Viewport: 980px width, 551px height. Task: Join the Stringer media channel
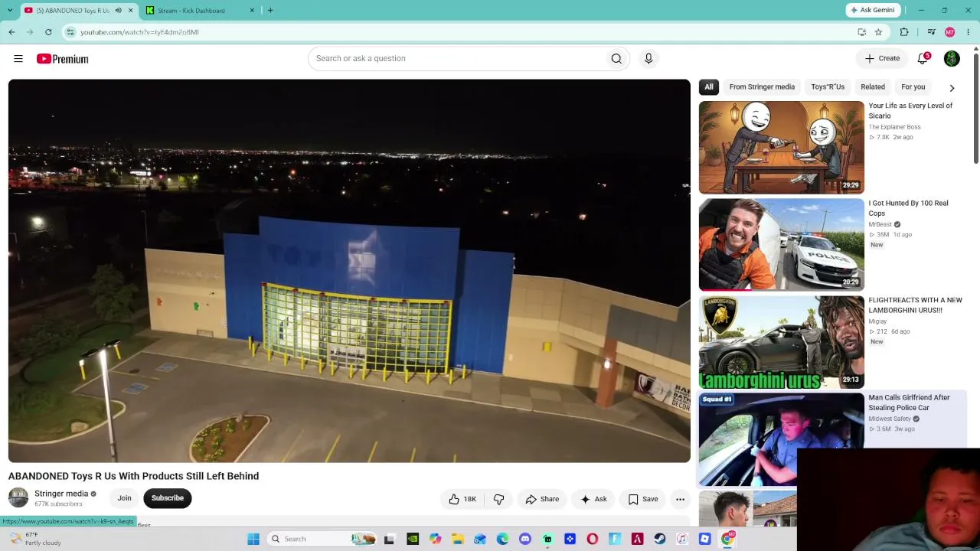click(x=124, y=498)
